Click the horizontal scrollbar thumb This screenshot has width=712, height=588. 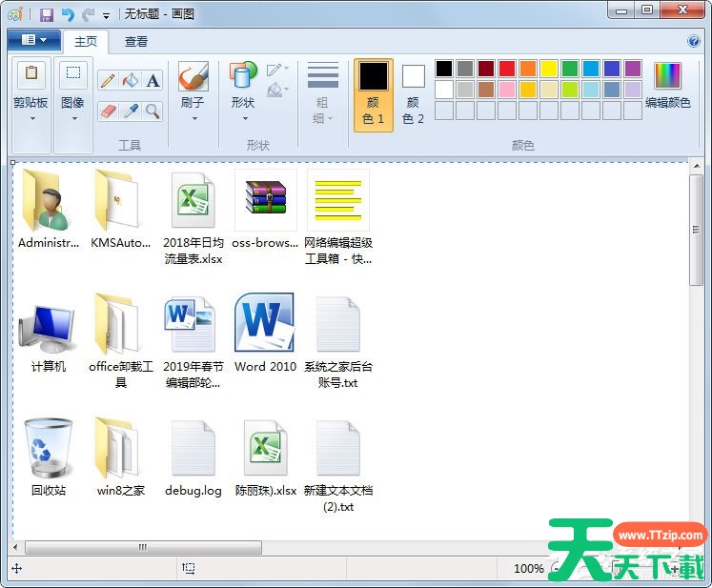point(143,547)
